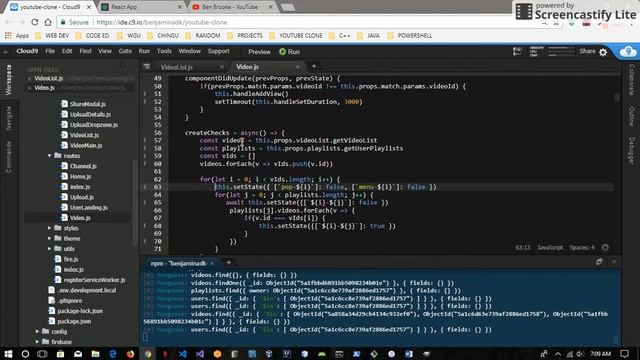Expand the config folder
This screenshot has width=640, height=360.
coord(37,331)
